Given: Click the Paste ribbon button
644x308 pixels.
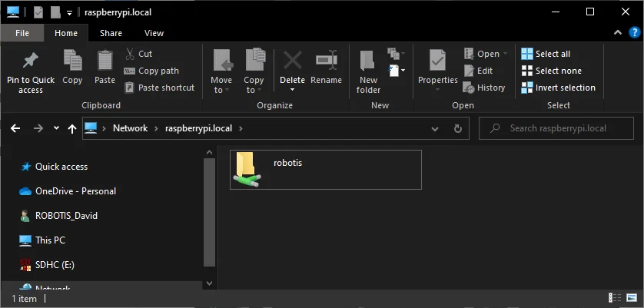Looking at the screenshot, I should 105,68.
